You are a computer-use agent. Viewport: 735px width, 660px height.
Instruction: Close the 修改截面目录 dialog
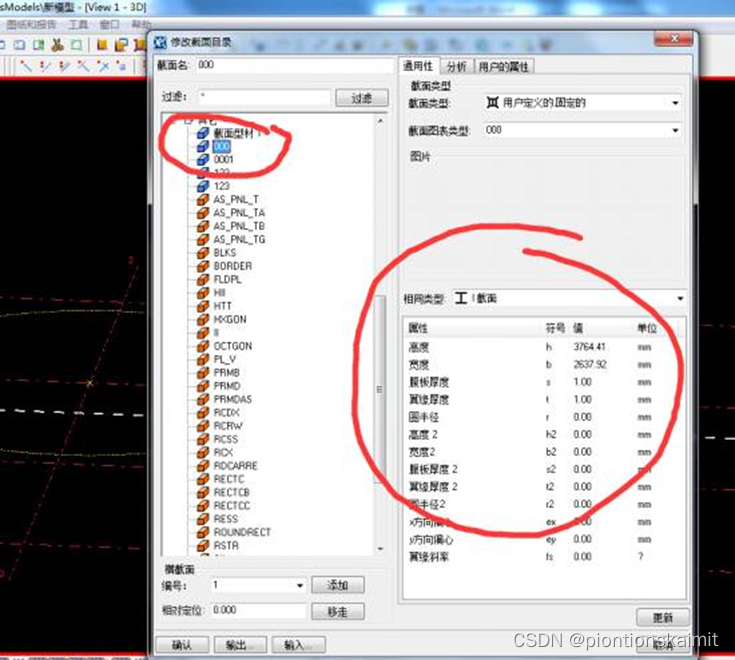(x=674, y=38)
